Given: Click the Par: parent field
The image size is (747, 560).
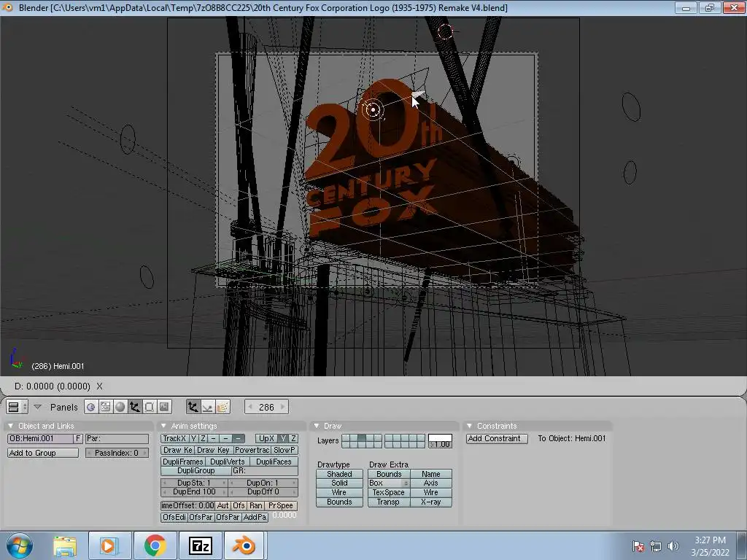Looking at the screenshot, I should point(117,438).
